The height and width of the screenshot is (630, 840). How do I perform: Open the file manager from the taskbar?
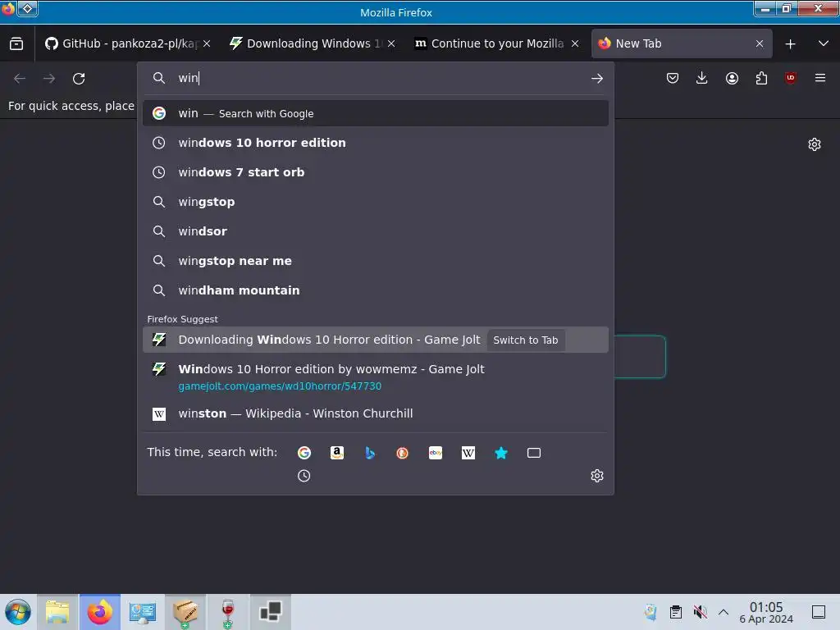[58, 612]
